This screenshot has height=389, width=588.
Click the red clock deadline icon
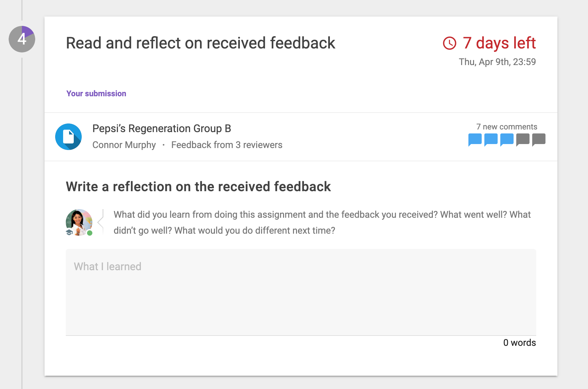click(x=449, y=43)
